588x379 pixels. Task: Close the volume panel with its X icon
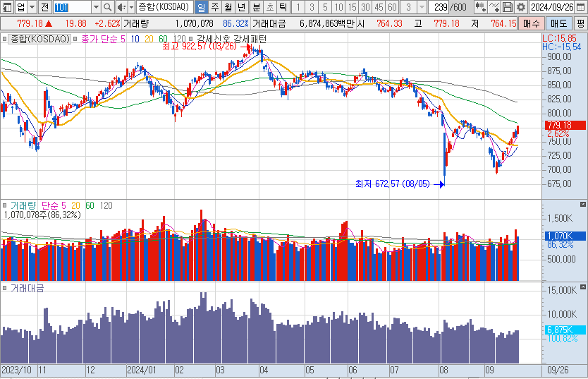tap(583, 205)
